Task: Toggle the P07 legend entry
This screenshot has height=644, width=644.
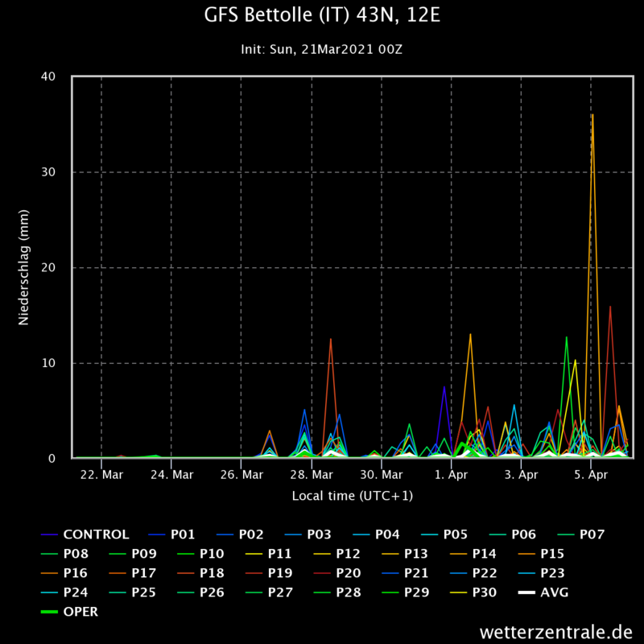Action: point(580,535)
